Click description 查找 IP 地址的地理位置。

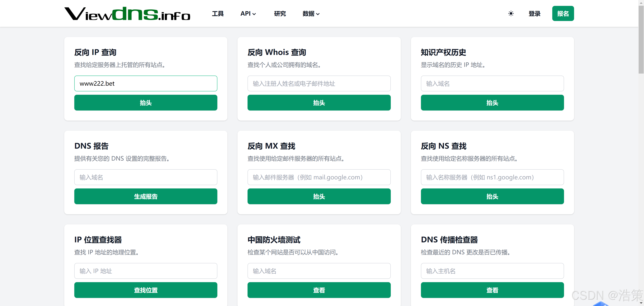click(106, 252)
